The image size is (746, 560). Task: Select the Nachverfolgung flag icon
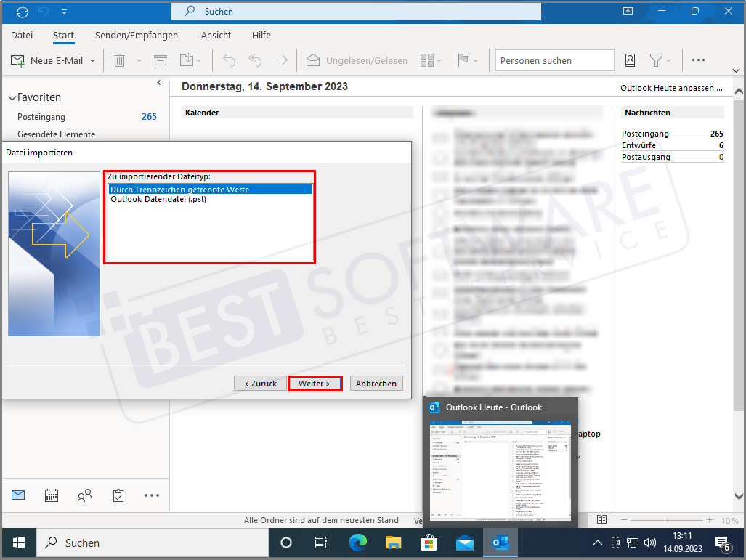pos(464,60)
